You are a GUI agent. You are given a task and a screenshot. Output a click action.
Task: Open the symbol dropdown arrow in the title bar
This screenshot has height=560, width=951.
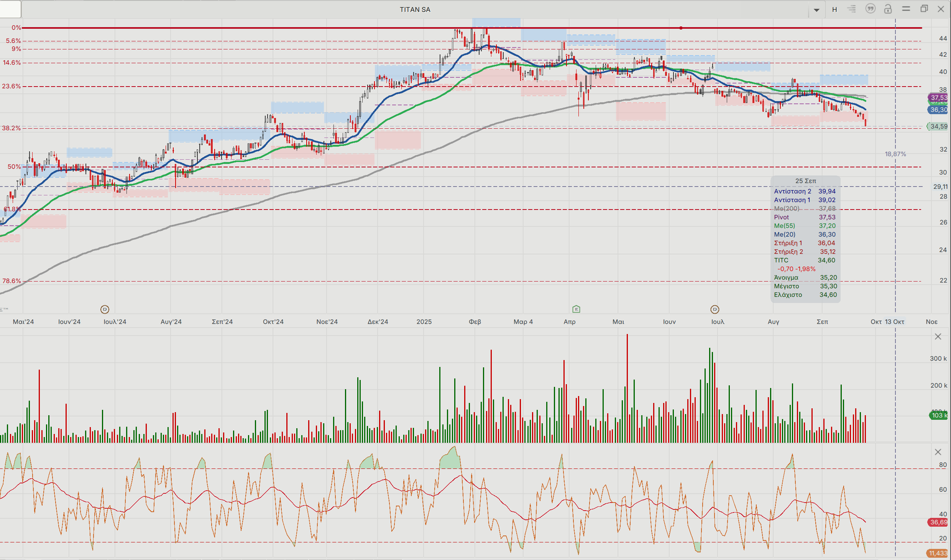click(x=816, y=10)
